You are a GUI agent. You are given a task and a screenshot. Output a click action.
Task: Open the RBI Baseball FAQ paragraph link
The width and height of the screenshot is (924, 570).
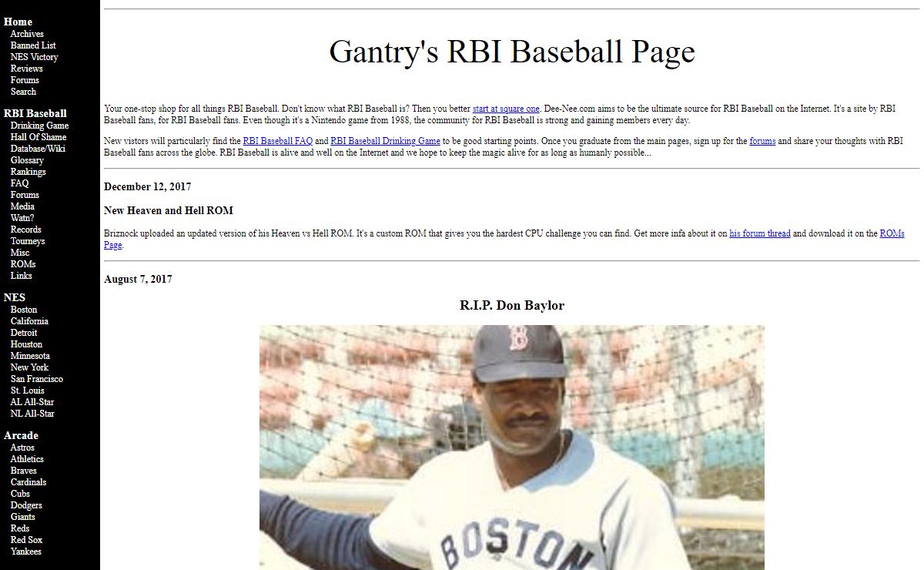[278, 141]
